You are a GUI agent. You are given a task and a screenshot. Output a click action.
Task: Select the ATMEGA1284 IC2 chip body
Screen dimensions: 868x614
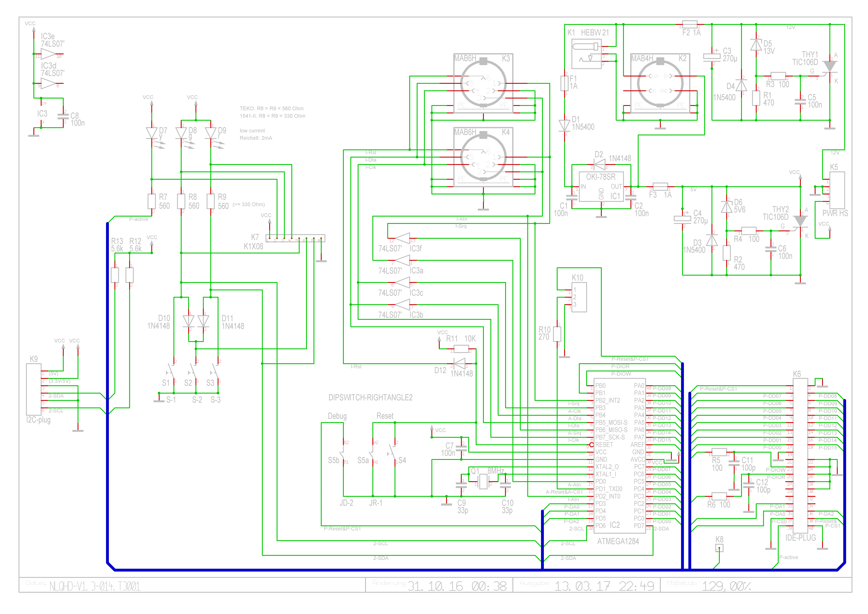pos(620,456)
